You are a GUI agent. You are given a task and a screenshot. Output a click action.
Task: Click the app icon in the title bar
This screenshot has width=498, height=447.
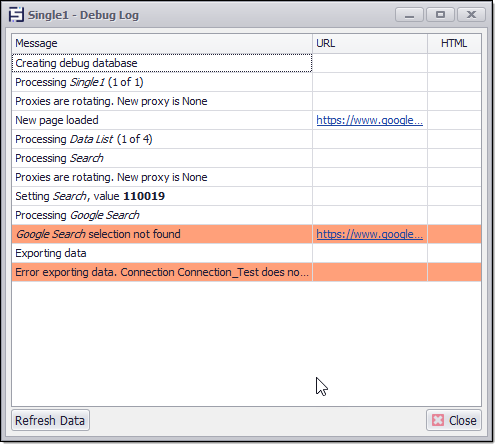16,15
